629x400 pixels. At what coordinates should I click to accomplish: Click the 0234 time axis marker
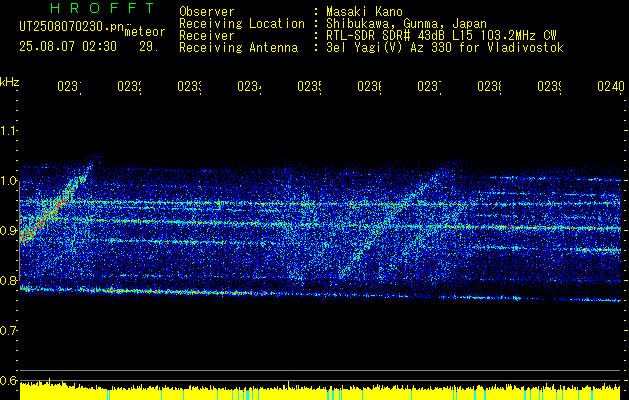pos(249,86)
